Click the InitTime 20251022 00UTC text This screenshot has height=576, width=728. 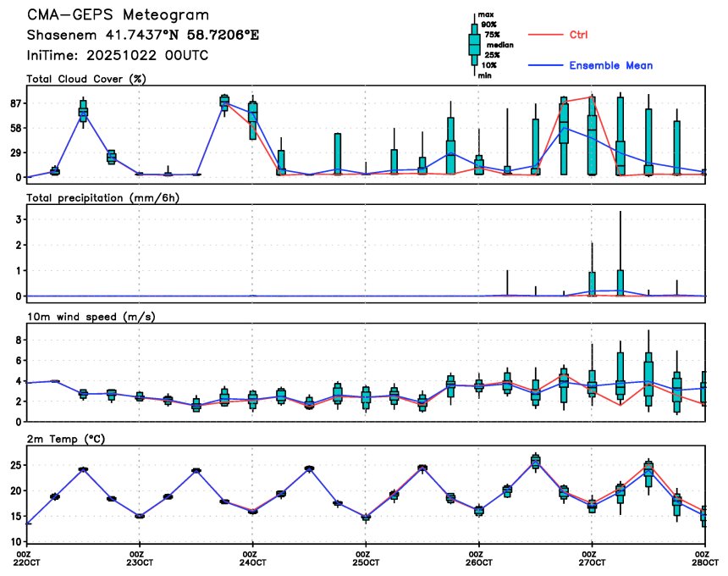(x=118, y=56)
